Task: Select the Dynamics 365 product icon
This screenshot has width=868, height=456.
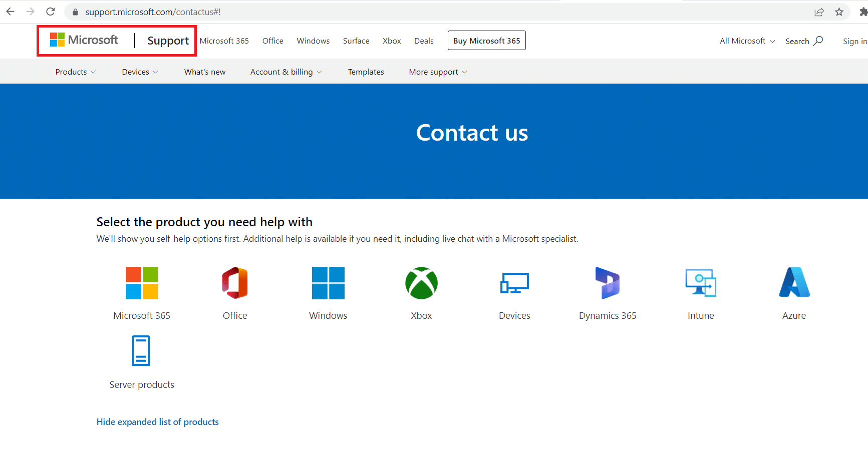Action: point(608,283)
